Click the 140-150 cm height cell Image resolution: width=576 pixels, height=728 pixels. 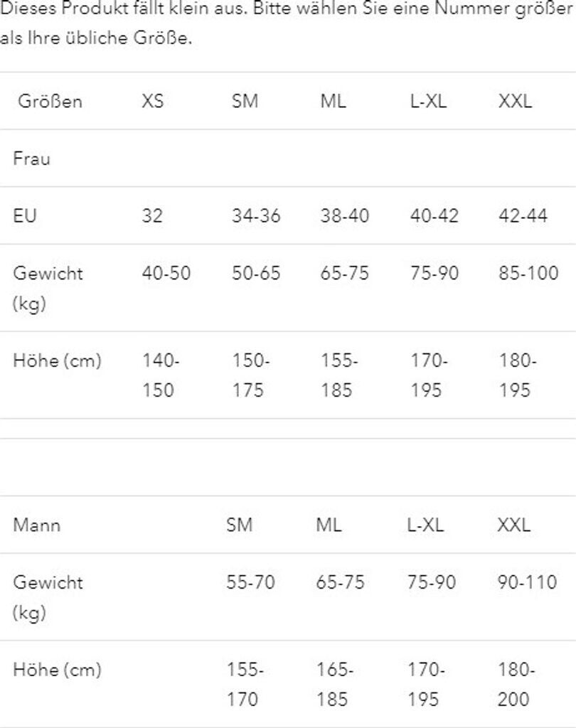click(x=159, y=375)
